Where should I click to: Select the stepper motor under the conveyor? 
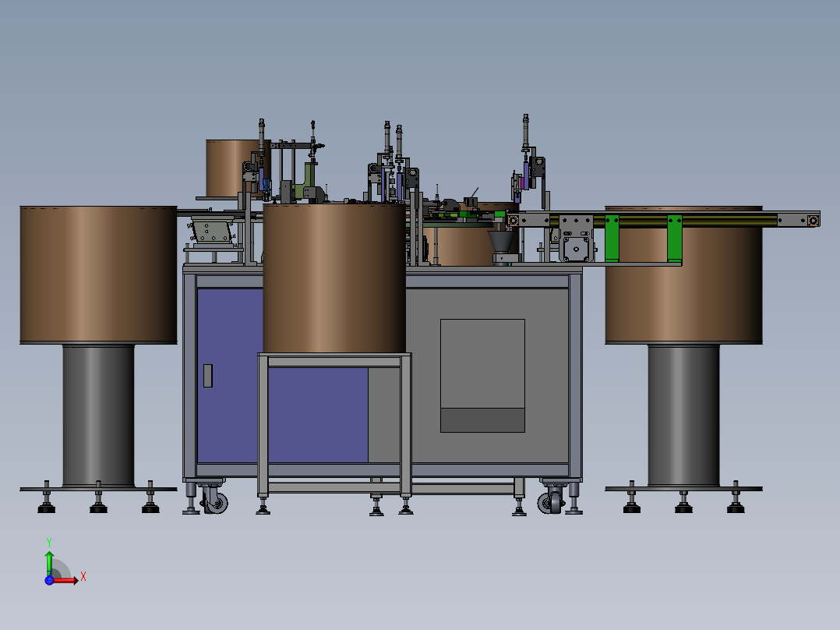(577, 249)
